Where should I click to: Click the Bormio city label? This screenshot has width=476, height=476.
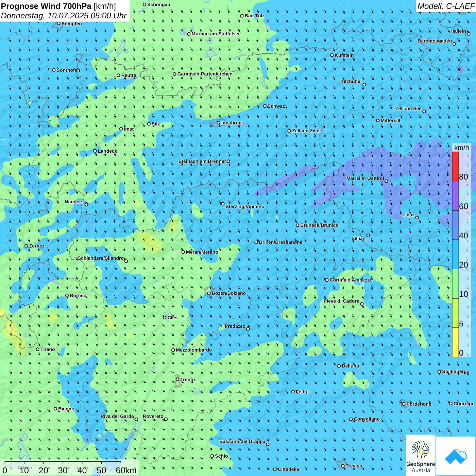78,295
